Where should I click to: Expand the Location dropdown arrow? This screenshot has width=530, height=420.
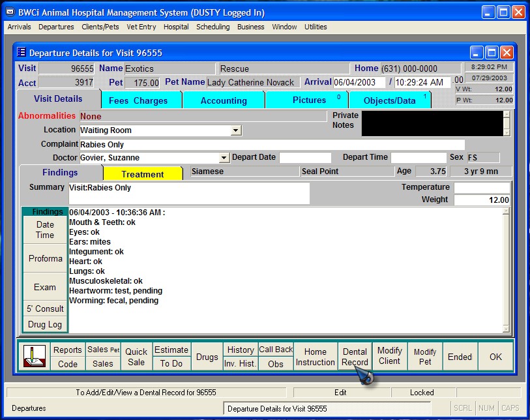coord(236,130)
